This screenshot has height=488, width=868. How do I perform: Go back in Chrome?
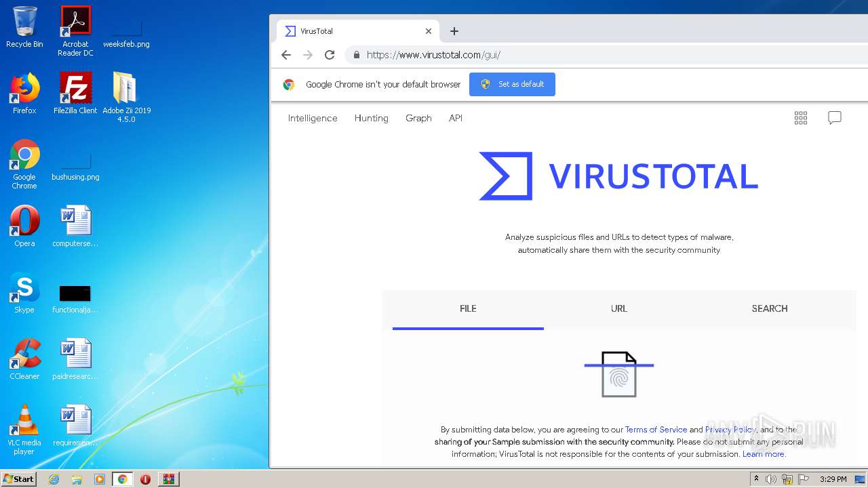pos(286,55)
